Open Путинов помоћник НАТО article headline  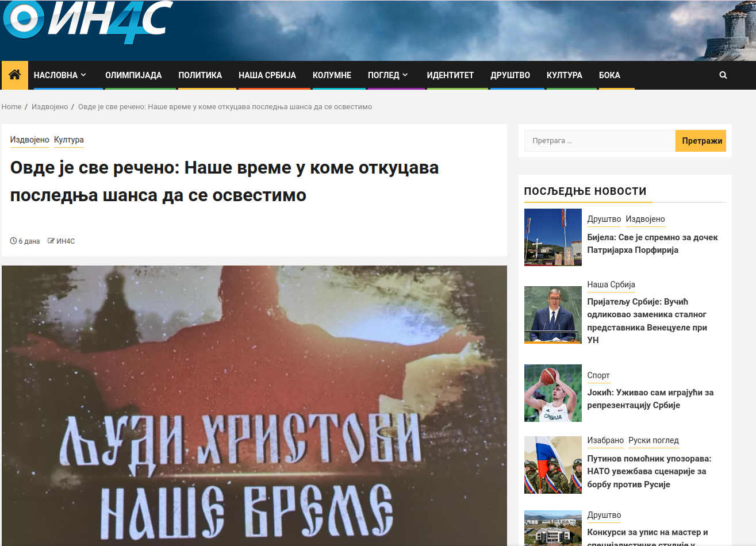tap(649, 471)
